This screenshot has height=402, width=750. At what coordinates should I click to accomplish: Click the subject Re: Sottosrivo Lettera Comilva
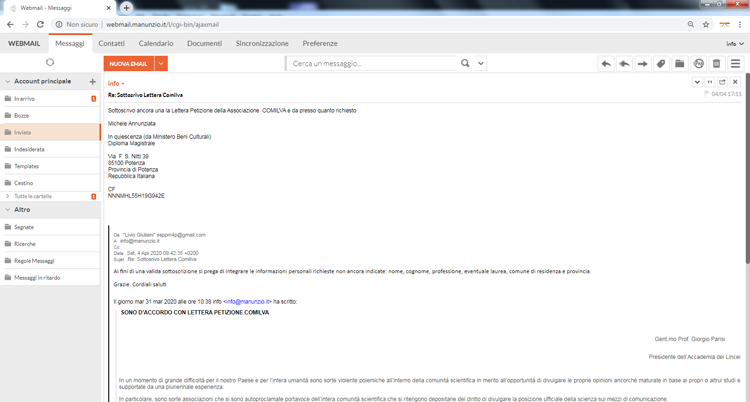[145, 95]
